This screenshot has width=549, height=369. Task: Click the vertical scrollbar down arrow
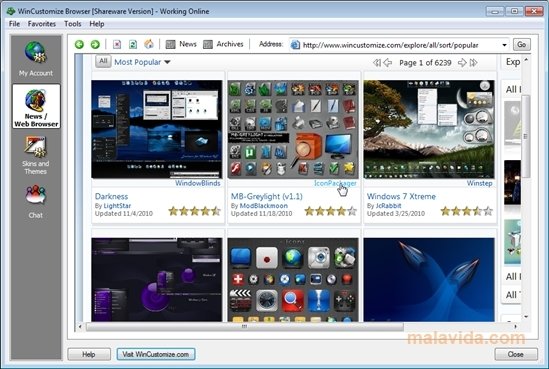tap(526, 317)
